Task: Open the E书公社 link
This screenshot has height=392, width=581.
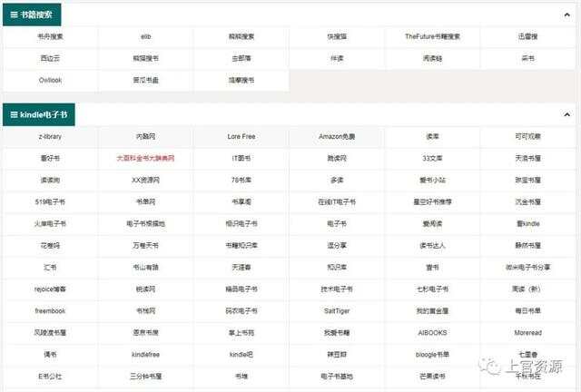Action: [51, 377]
